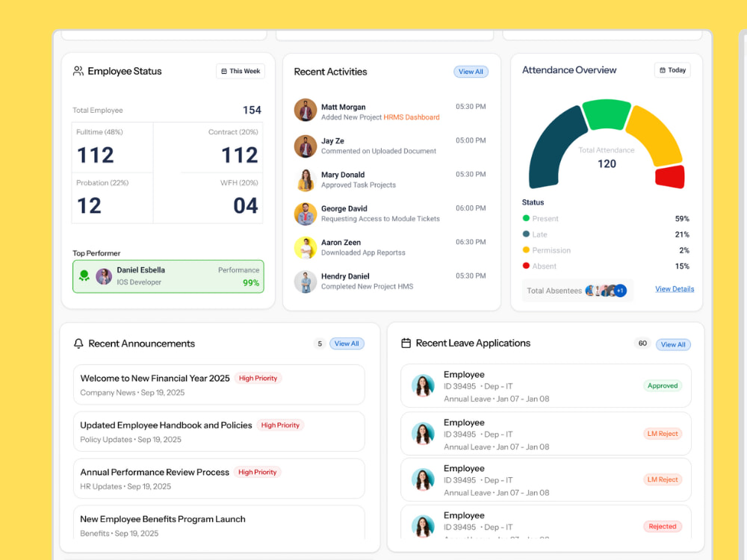Click the red Absent gauge segment

click(670, 176)
